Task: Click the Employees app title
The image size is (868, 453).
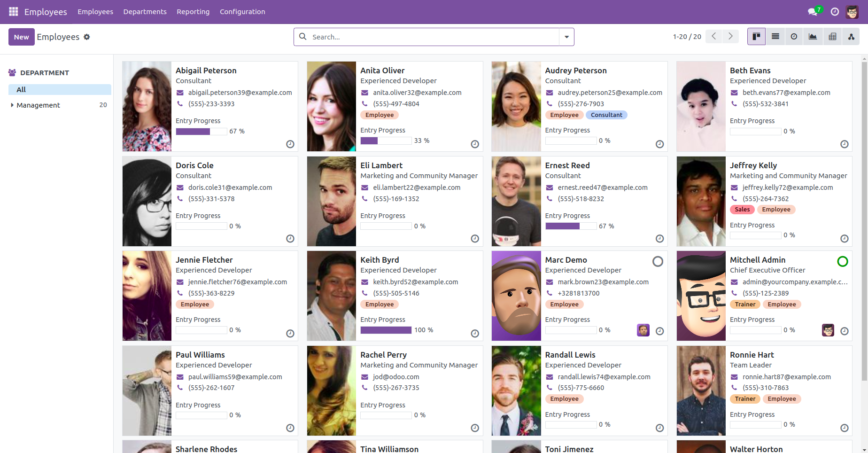Action: (46, 12)
